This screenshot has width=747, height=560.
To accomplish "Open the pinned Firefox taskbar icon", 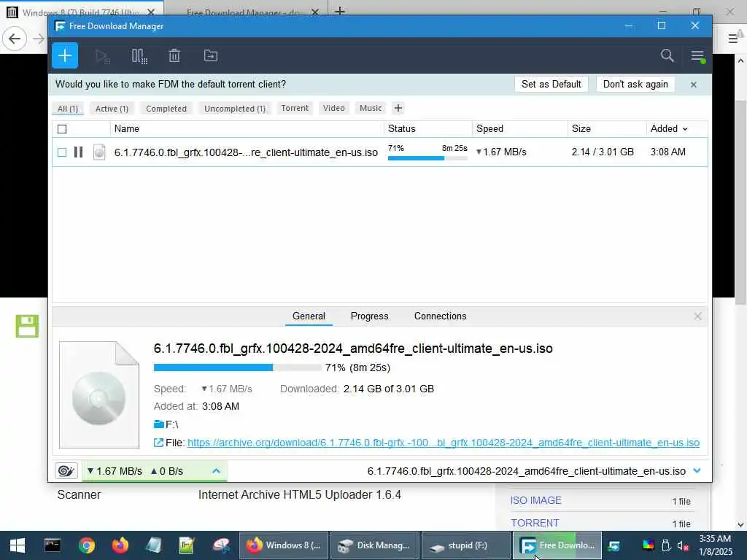I will 120,545.
